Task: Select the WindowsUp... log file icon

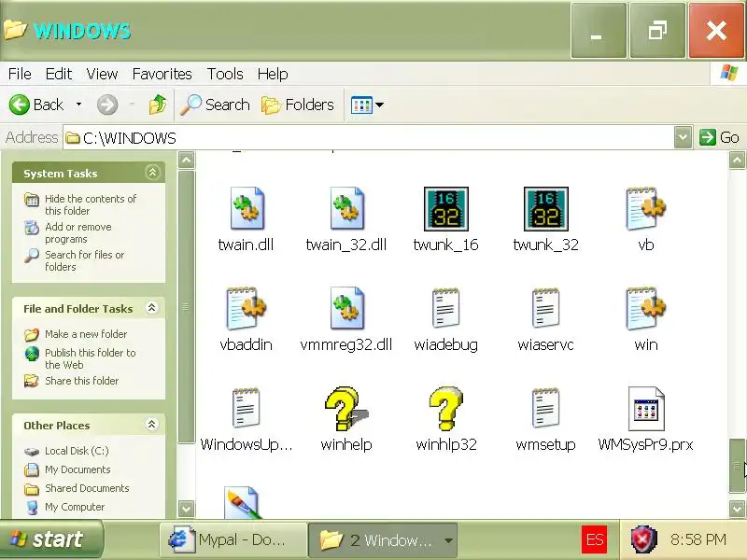Action: point(247,408)
